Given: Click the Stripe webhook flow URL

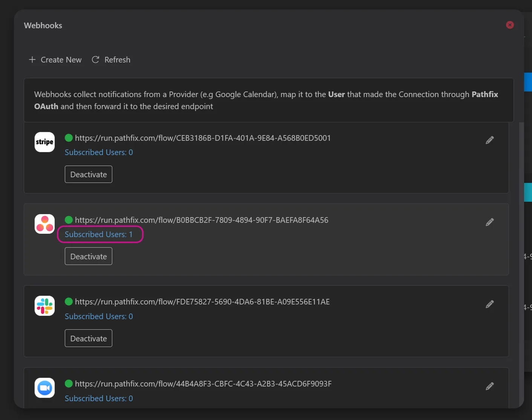Looking at the screenshot, I should point(203,138).
